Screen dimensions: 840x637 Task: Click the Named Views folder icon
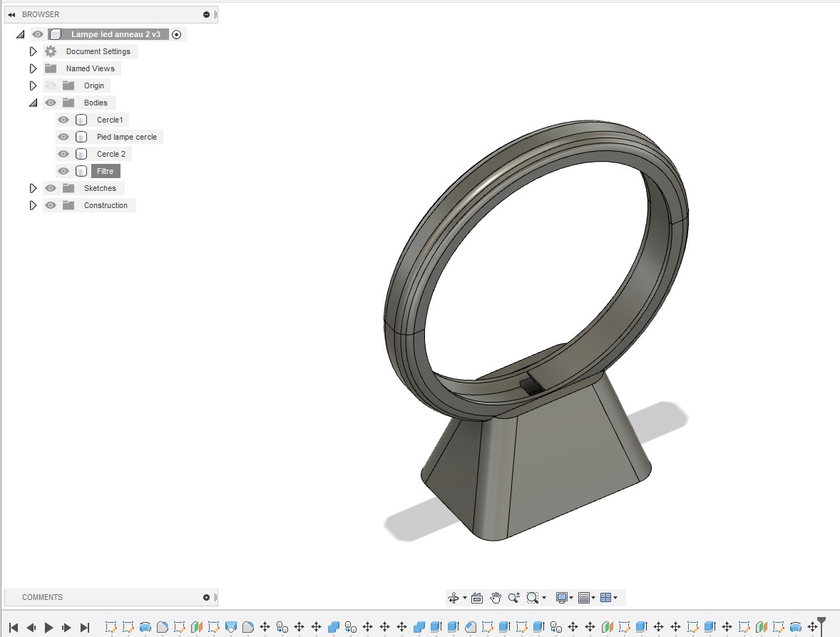click(51, 68)
